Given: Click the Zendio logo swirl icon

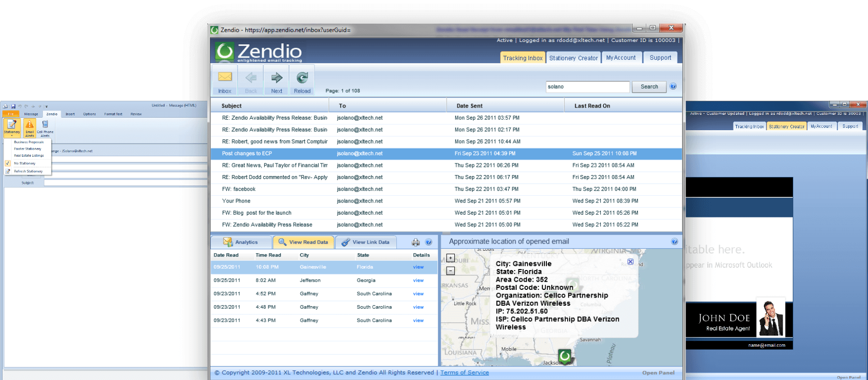Looking at the screenshot, I should [x=225, y=52].
